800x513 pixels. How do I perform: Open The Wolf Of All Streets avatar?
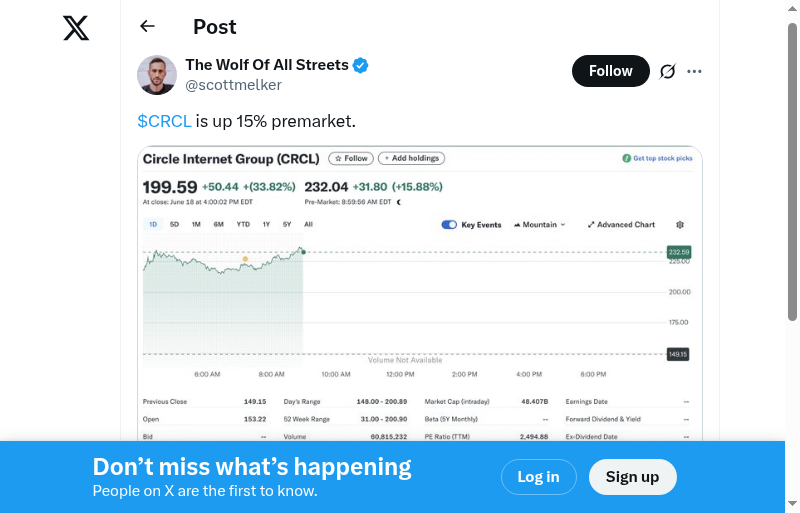coord(157,75)
